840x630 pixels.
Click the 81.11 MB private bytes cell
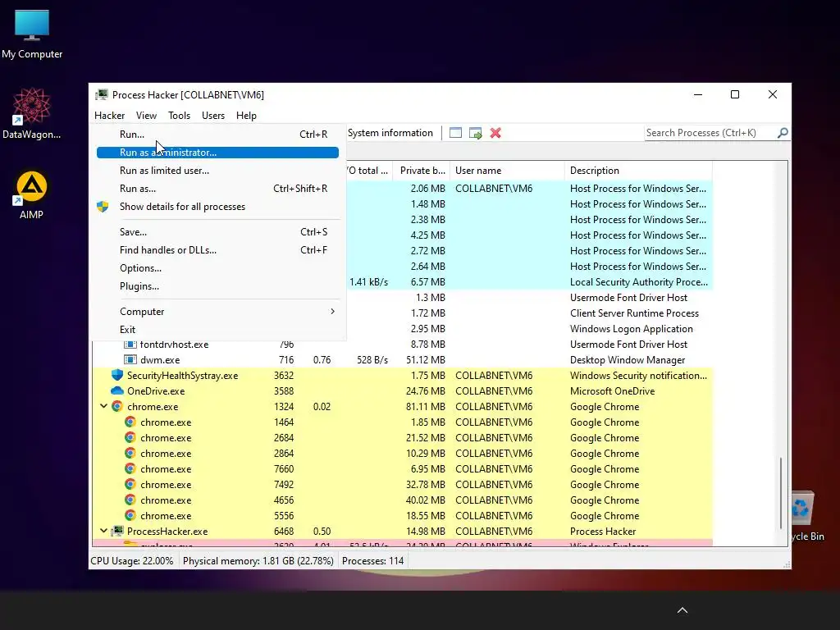426,407
